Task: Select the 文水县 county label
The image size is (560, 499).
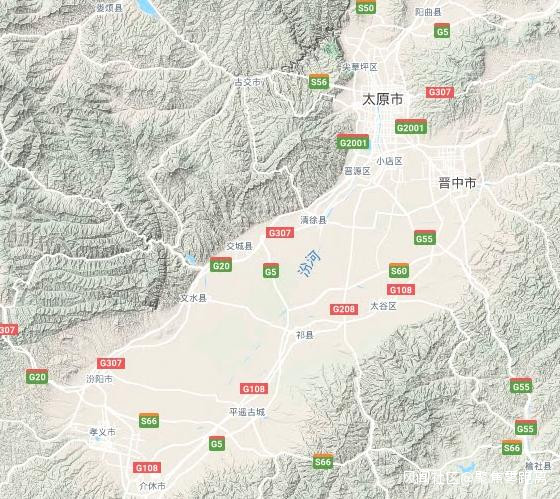Action: 194,298
